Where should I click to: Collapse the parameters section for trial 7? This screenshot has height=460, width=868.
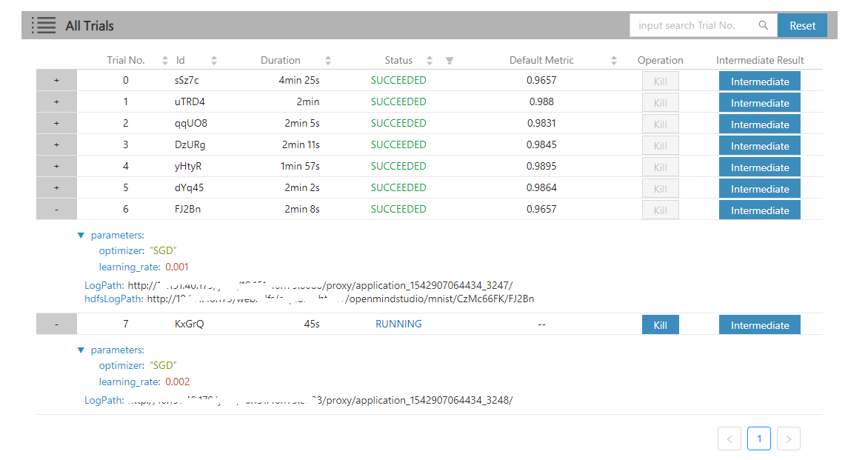pyautogui.click(x=81, y=350)
